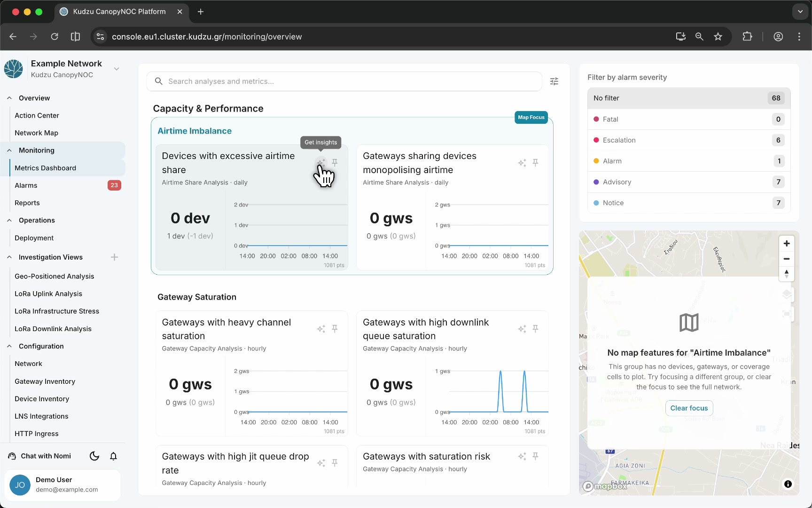Collapse the Monitoring section
The height and width of the screenshot is (508, 812).
(x=9, y=151)
